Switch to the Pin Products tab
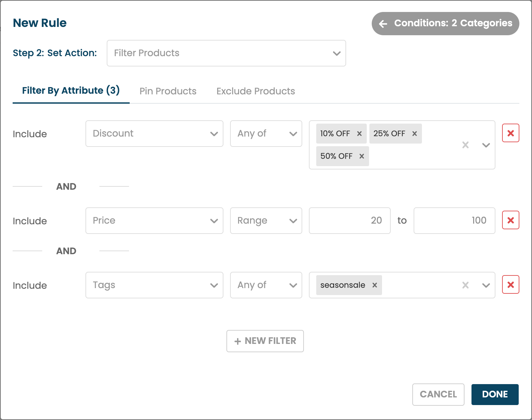Screen dimensions: 532x420 click(x=168, y=91)
